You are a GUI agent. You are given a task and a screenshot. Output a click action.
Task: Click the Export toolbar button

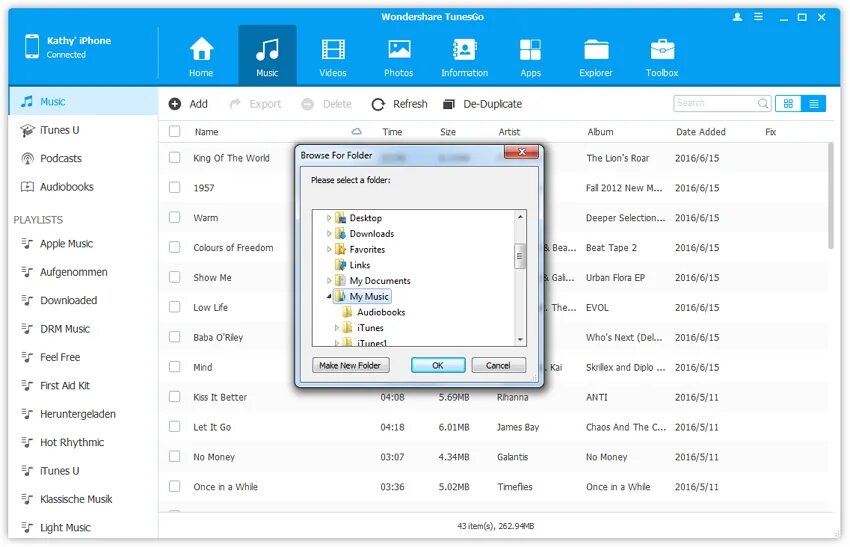point(255,104)
